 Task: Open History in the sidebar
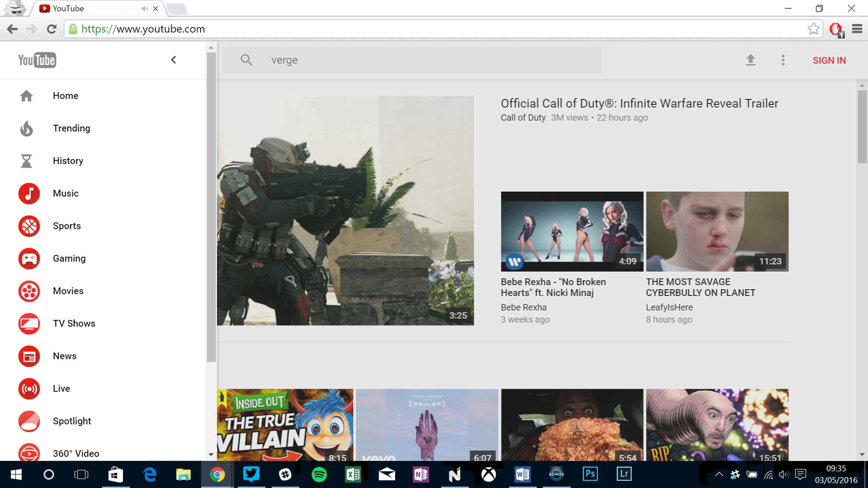coord(68,161)
